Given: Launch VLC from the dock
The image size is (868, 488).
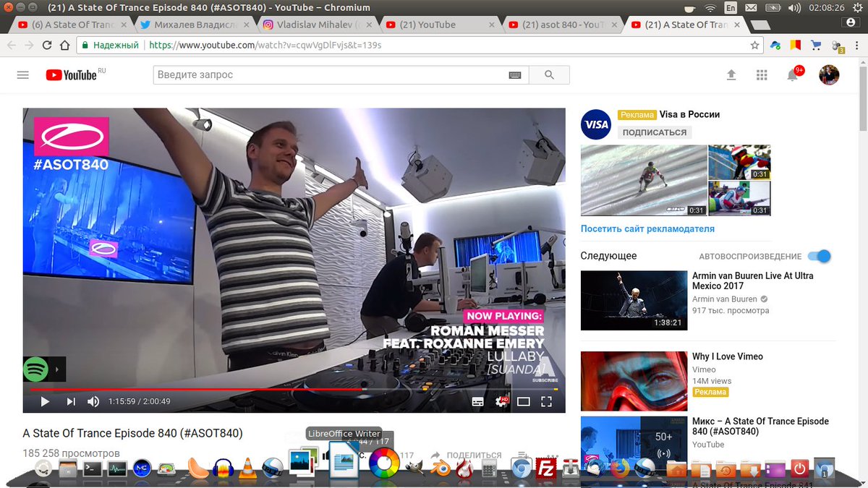Looking at the screenshot, I should coord(247,468).
